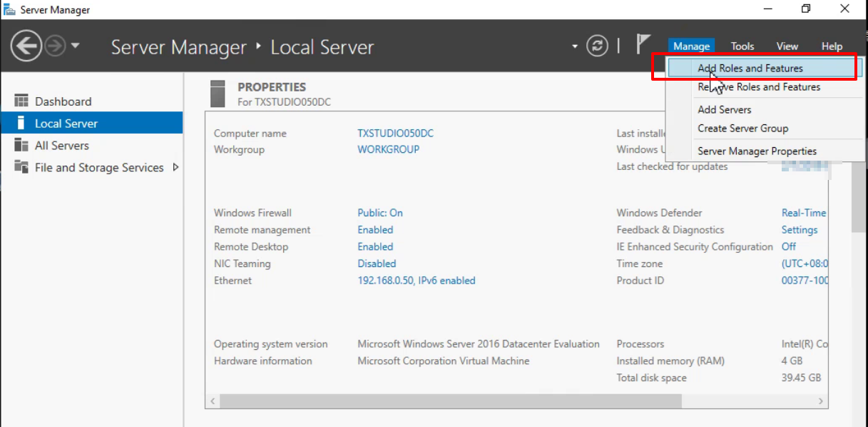Click Microsoft Windows Server 2016 Datacenter Evaluation text

tap(479, 344)
